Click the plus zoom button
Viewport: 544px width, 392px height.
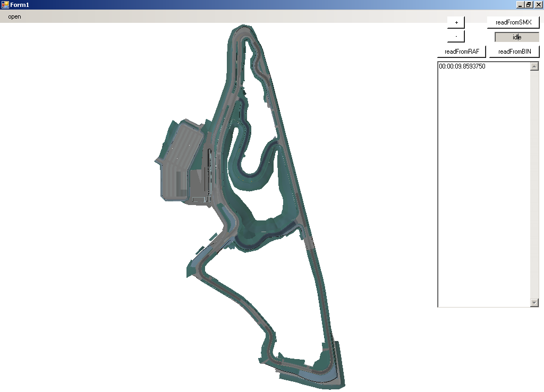click(x=456, y=22)
